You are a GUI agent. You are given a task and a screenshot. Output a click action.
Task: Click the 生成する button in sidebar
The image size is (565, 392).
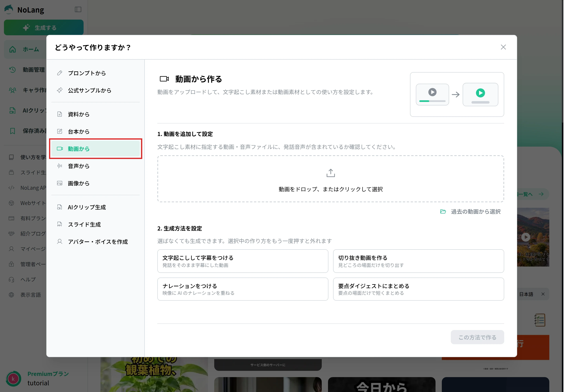tap(44, 27)
